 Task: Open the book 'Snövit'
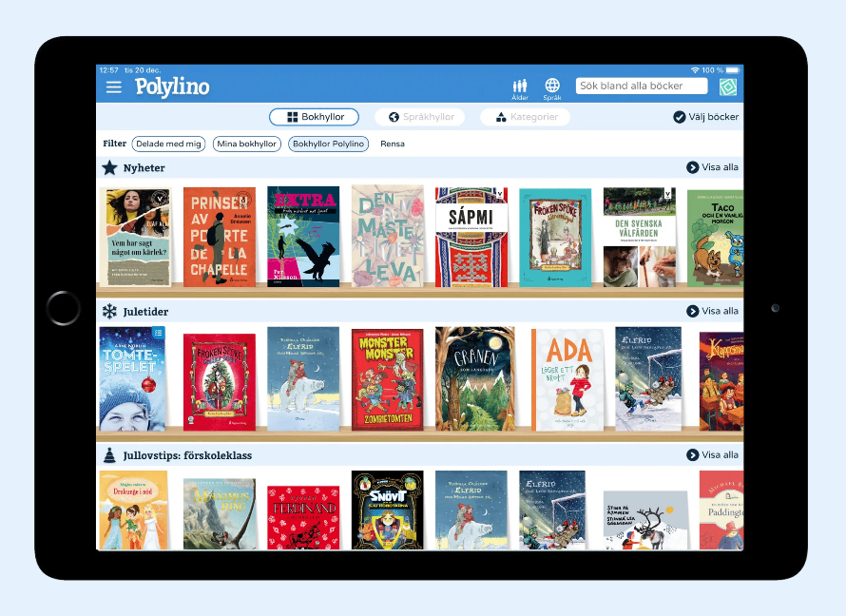(x=388, y=510)
